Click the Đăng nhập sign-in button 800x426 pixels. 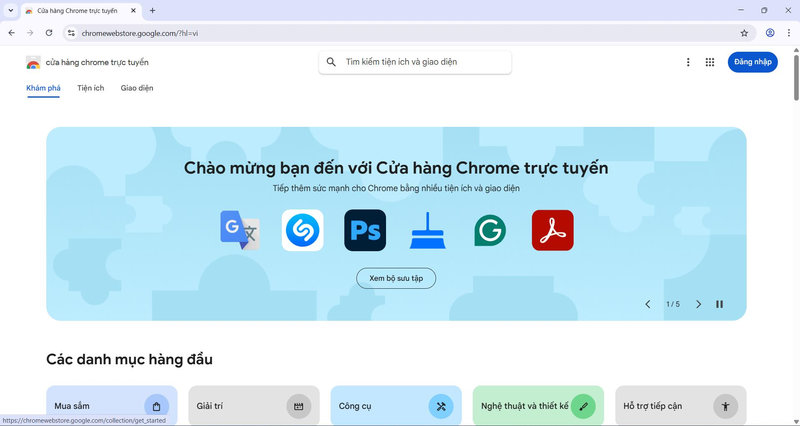[753, 62]
